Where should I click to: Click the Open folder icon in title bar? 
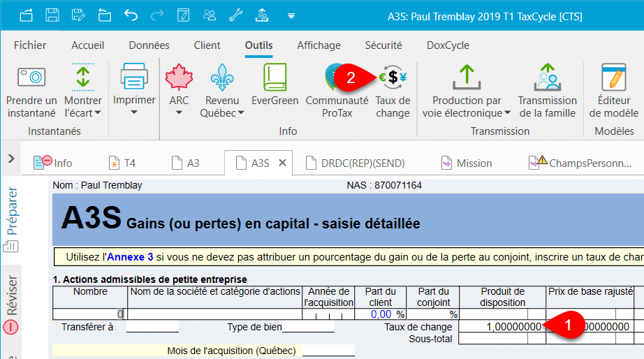click(x=104, y=16)
